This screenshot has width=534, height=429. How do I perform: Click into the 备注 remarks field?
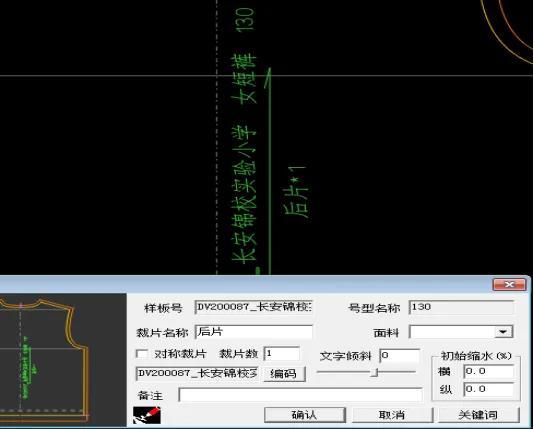(300, 395)
